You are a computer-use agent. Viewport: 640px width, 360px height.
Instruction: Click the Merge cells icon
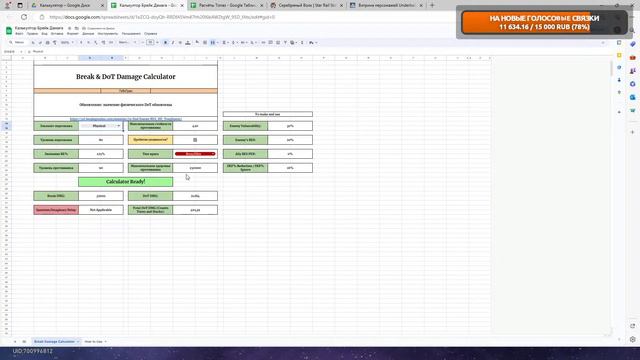212,42
